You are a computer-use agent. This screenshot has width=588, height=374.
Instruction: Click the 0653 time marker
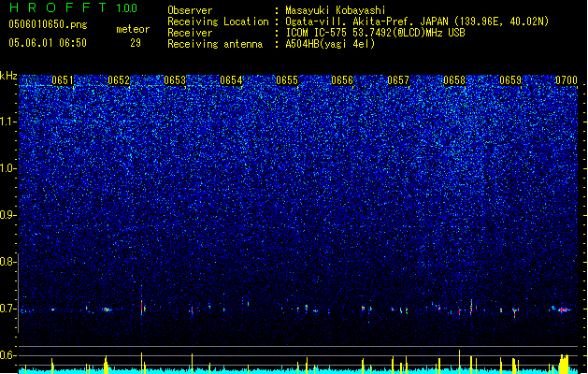click(x=175, y=79)
